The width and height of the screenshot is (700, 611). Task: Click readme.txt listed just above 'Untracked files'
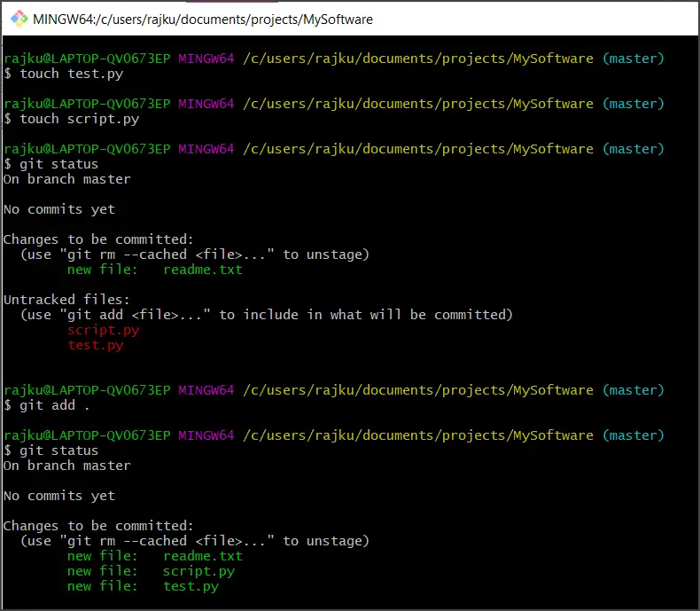[203, 270]
